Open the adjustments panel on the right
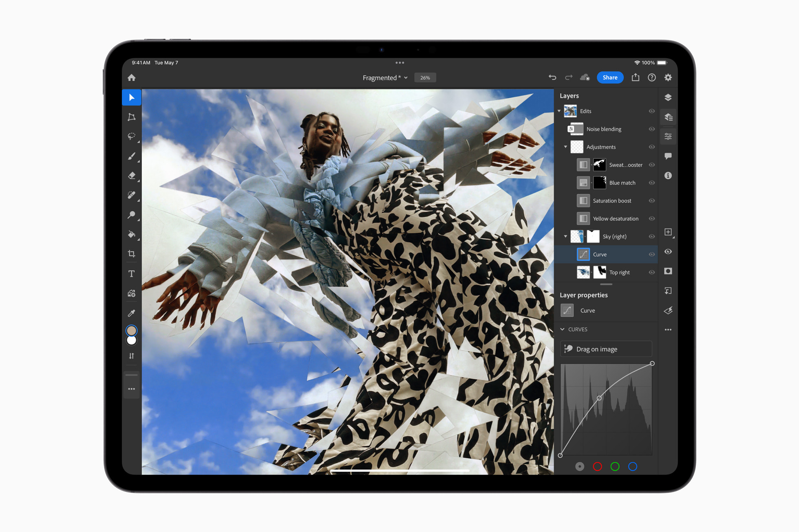 point(668,136)
